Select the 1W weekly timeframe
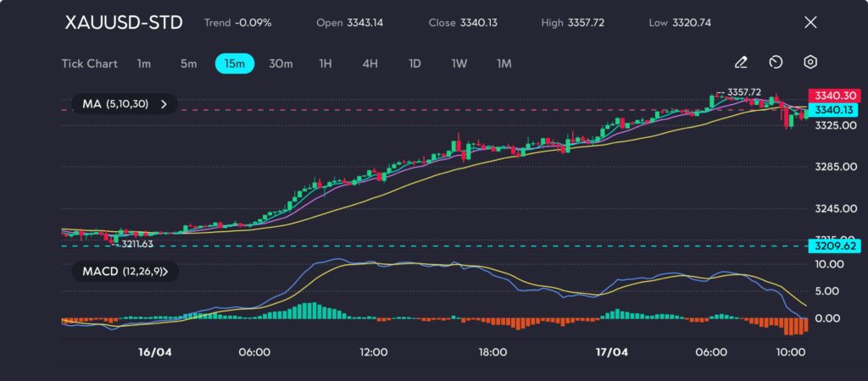The height and width of the screenshot is (381, 868). tap(459, 63)
